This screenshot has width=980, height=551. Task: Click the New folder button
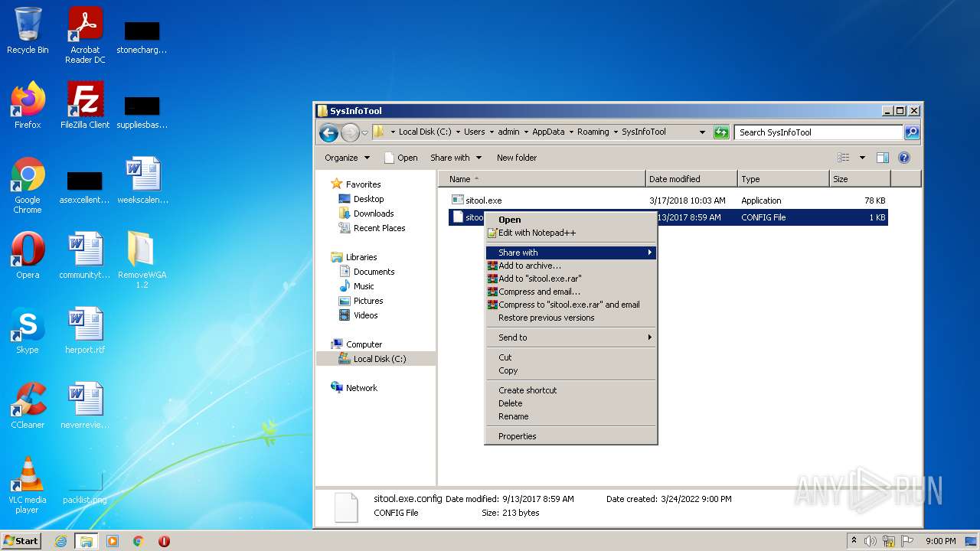[517, 158]
